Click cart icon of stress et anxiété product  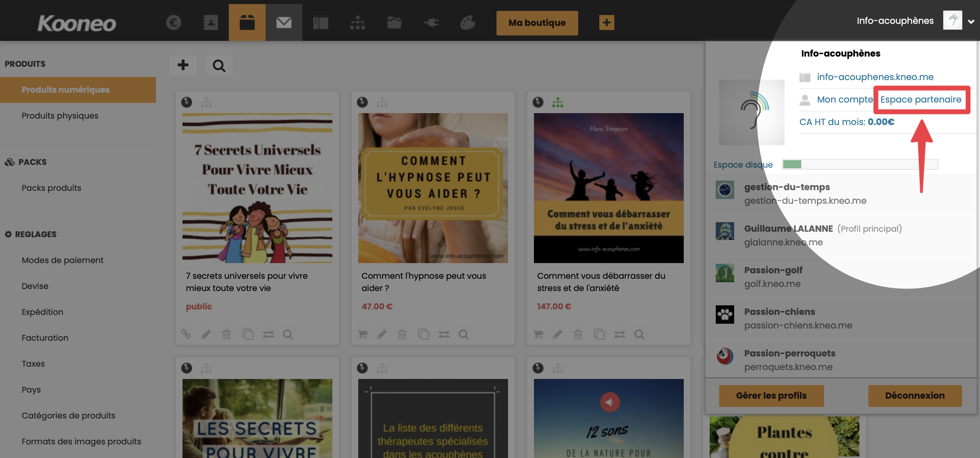(x=538, y=334)
